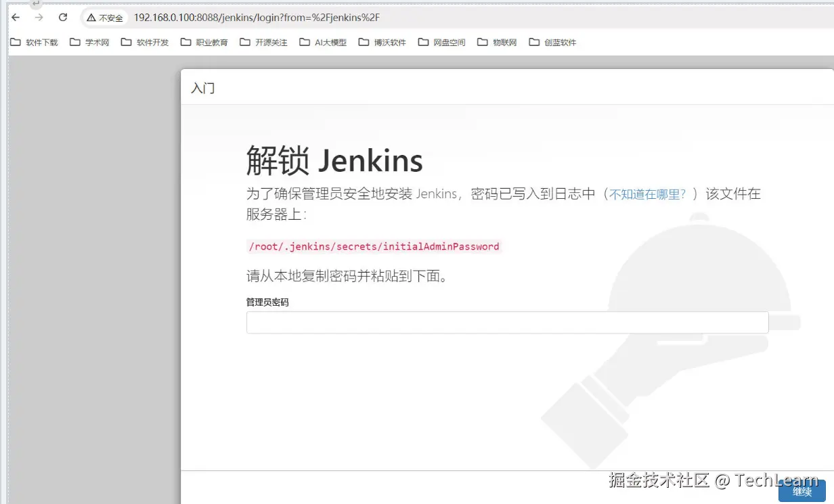This screenshot has height=504, width=834.
Task: Open the 软件下载 bookmark folder
Action: pyautogui.click(x=35, y=42)
